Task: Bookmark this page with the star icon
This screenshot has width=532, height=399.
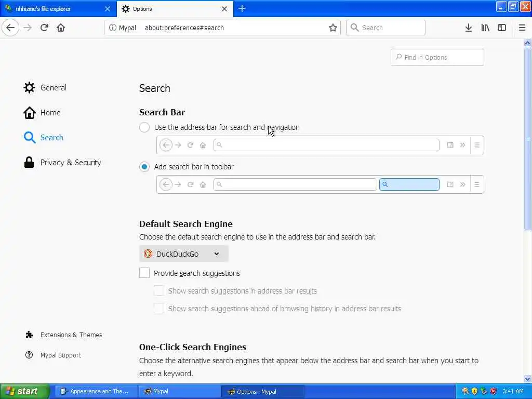Action: click(x=333, y=28)
